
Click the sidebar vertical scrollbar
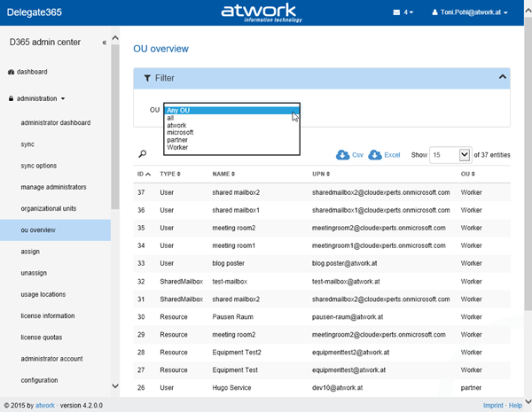coord(115,133)
